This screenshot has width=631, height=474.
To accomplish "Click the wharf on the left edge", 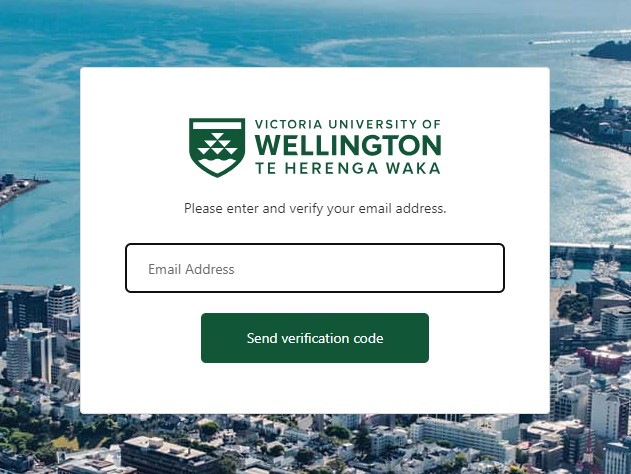I will click(x=20, y=187).
